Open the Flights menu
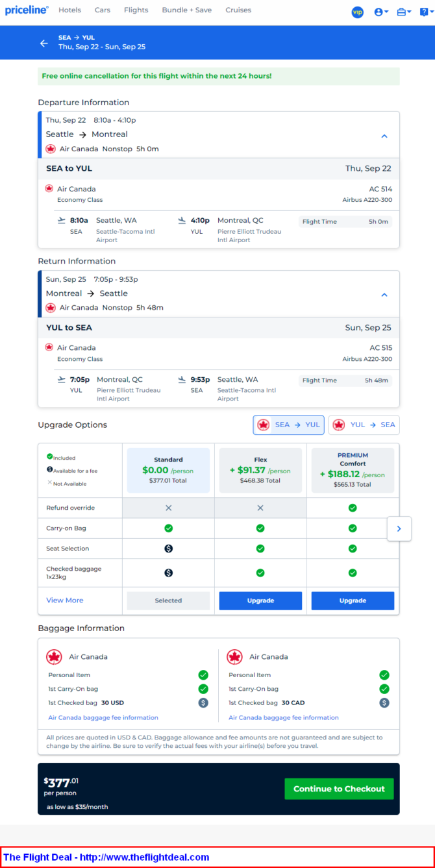Image resolution: width=435 pixels, height=868 pixels. pyautogui.click(x=136, y=10)
